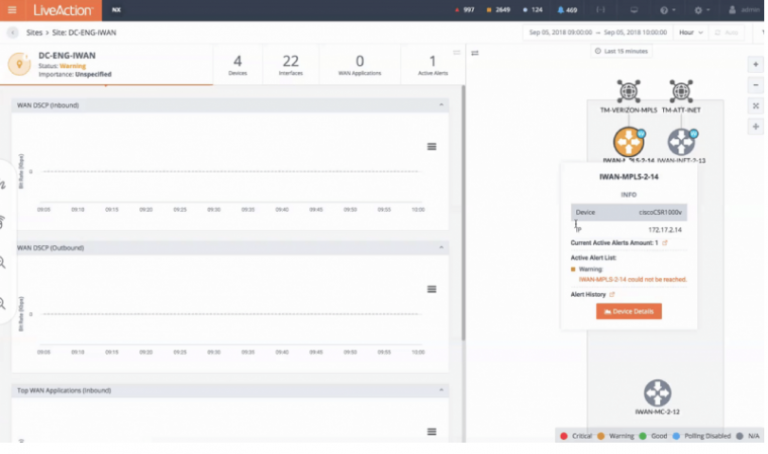Screen dimensions: 768x454
Task: Click the swap arrows icon above topology
Action: (x=475, y=53)
